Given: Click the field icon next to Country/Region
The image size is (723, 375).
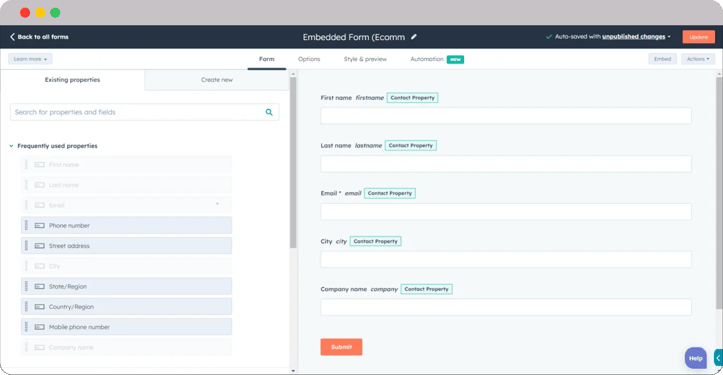Looking at the screenshot, I should pos(40,307).
